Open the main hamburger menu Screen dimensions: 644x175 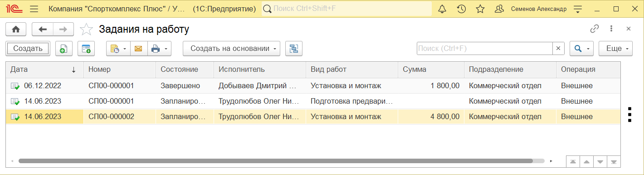(34, 9)
